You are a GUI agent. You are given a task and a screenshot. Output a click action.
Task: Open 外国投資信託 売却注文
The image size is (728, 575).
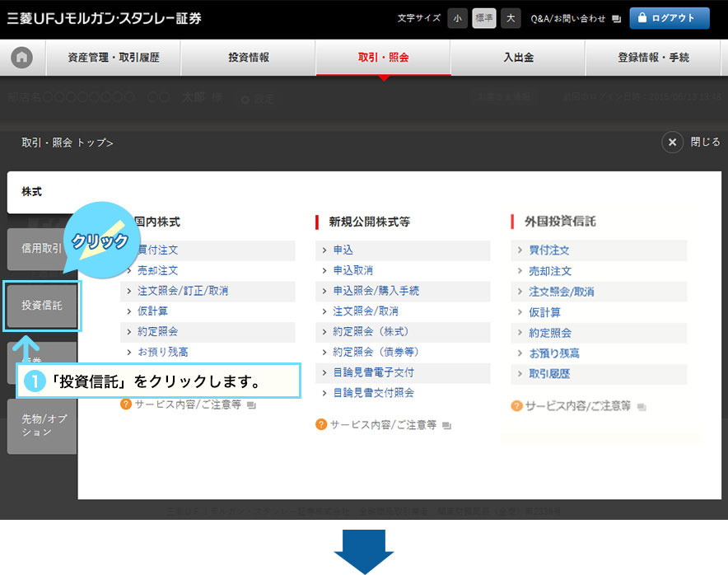tap(550, 271)
